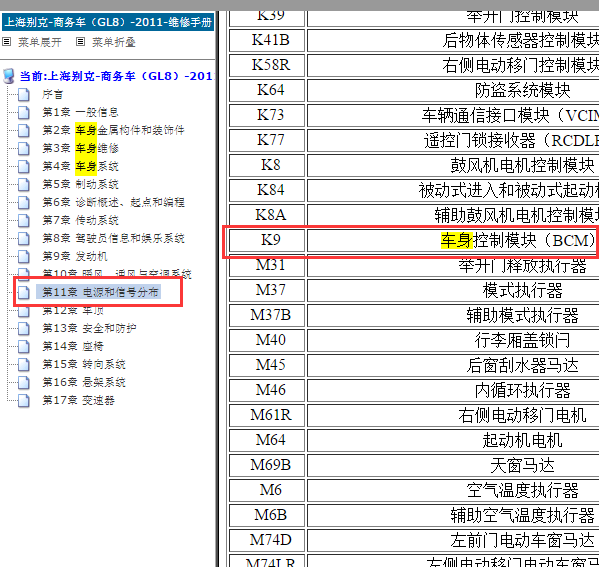
Task: Click the page icon of 第5章 制动系统
Action: tap(24, 184)
